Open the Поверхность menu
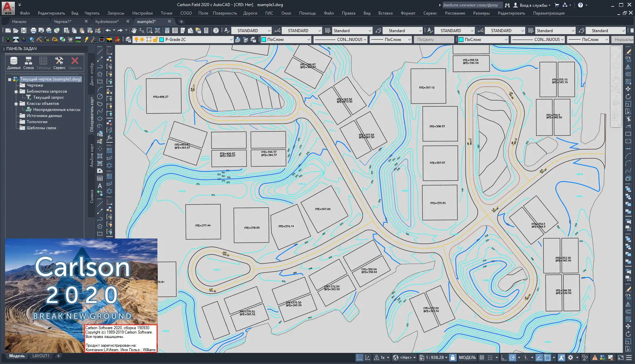This screenshot has height=364, width=635. click(225, 13)
